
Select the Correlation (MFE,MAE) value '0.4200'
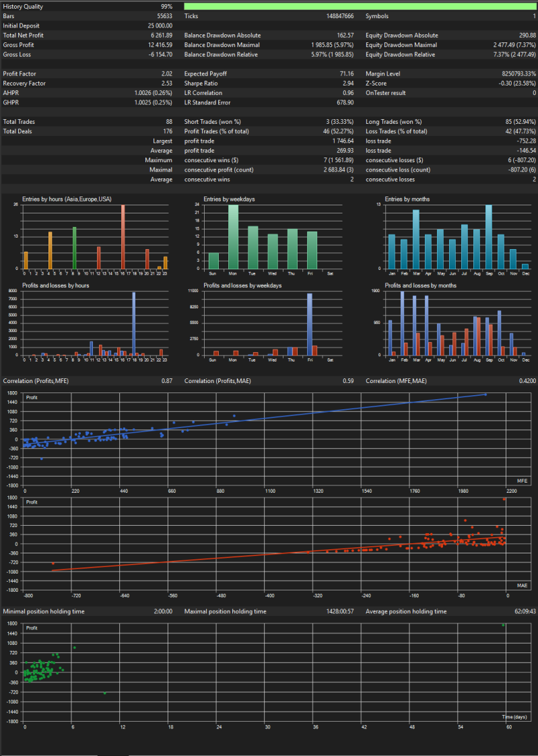pyautogui.click(x=527, y=381)
